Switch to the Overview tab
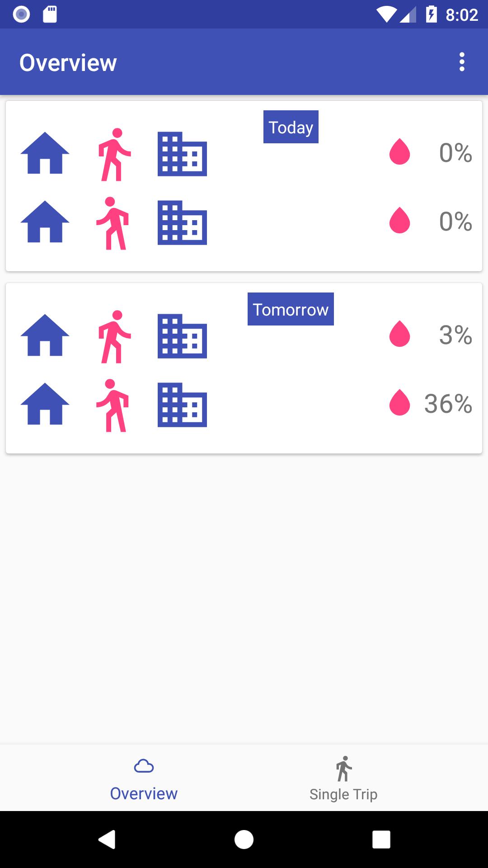 tap(144, 778)
